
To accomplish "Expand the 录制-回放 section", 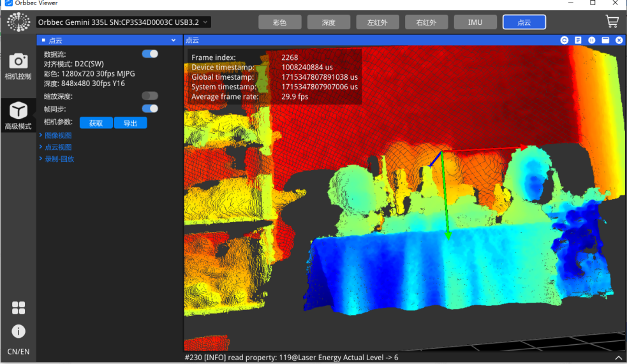I will tap(59, 159).
